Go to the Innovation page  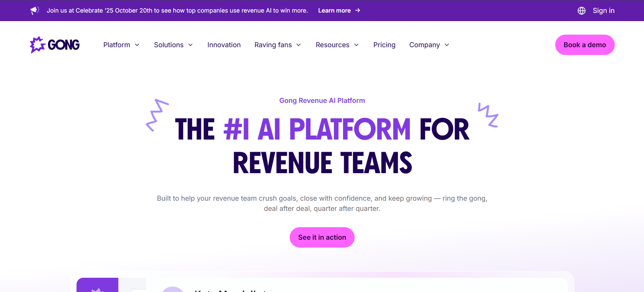[x=224, y=45]
